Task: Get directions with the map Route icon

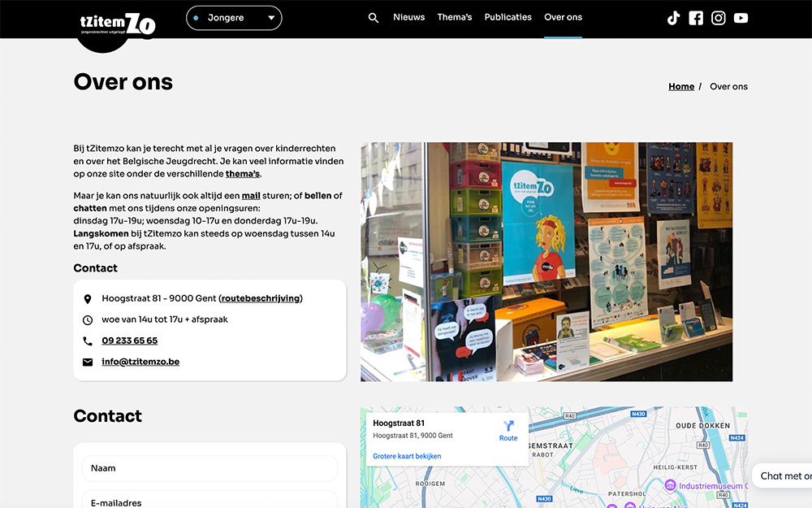Action: [508, 426]
